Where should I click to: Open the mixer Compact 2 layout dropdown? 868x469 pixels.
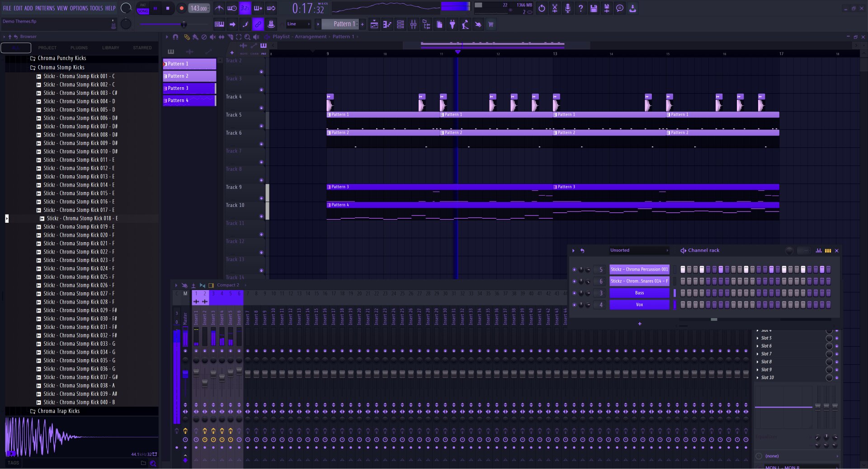point(231,285)
